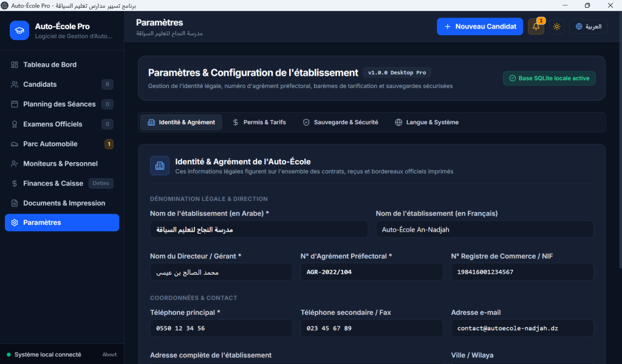Click the Finances dollar icon in sidebar
This screenshot has height=364, width=622.
[x=15, y=183]
